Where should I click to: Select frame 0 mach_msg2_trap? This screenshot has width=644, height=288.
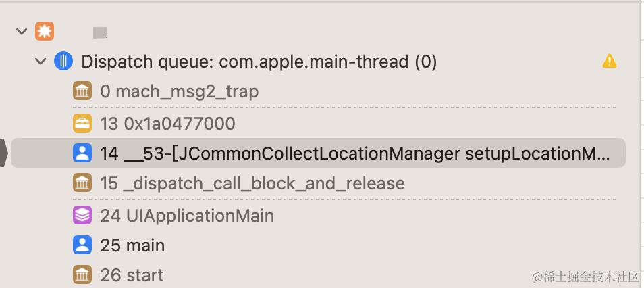(319, 91)
